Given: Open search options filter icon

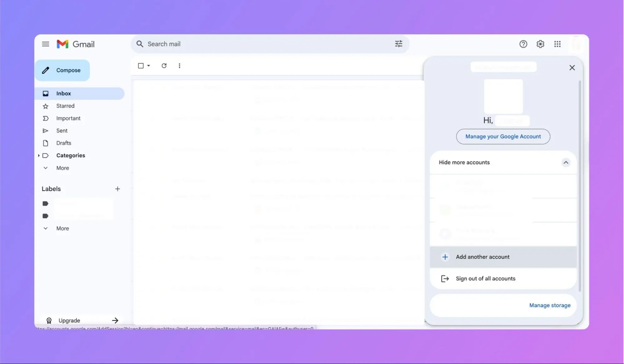Looking at the screenshot, I should (398, 44).
